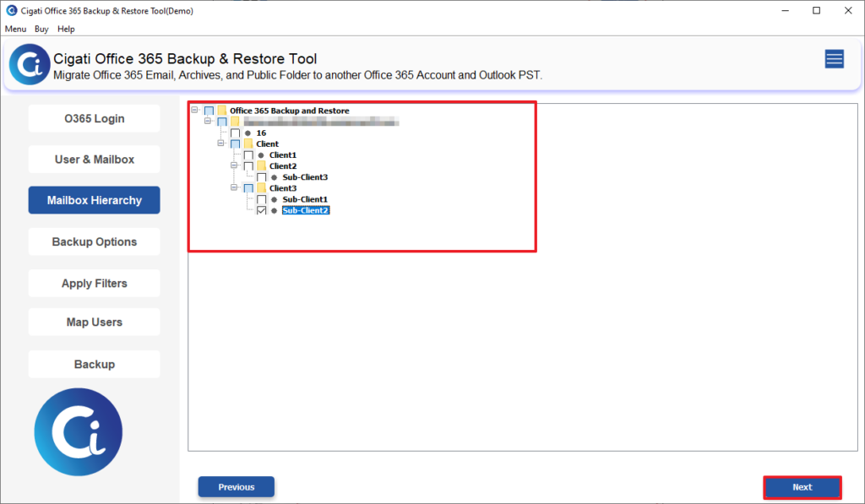
Task: Click the large Cigati logo in sidebar
Action: [79, 431]
